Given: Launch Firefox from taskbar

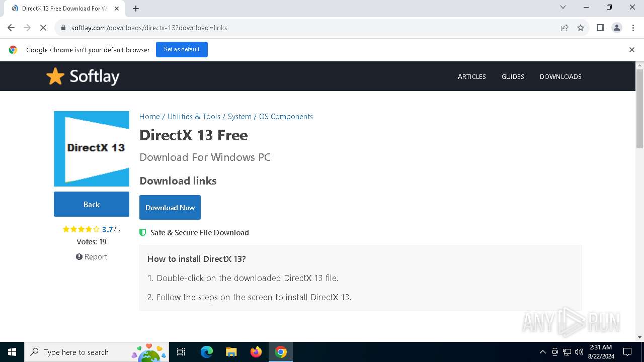Looking at the screenshot, I should (256, 352).
